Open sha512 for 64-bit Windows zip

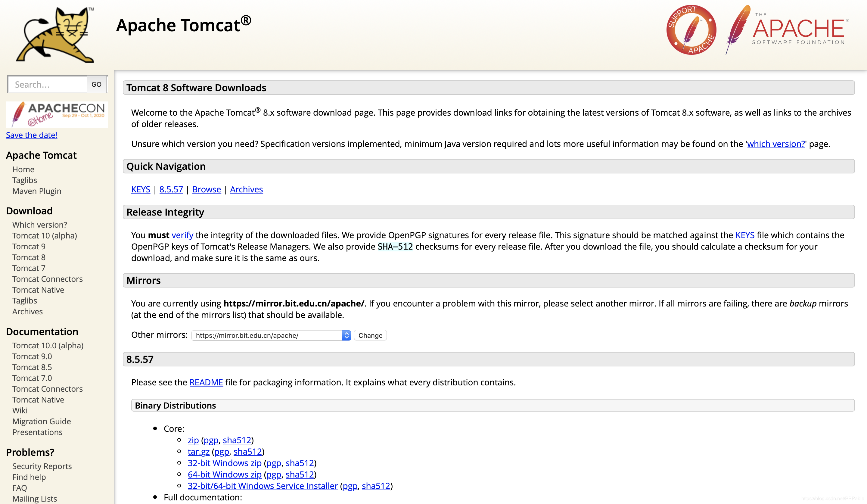pyautogui.click(x=300, y=474)
